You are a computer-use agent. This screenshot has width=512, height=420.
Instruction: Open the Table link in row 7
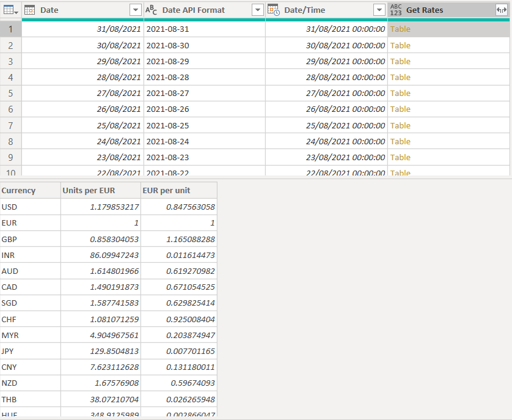pyautogui.click(x=400, y=125)
